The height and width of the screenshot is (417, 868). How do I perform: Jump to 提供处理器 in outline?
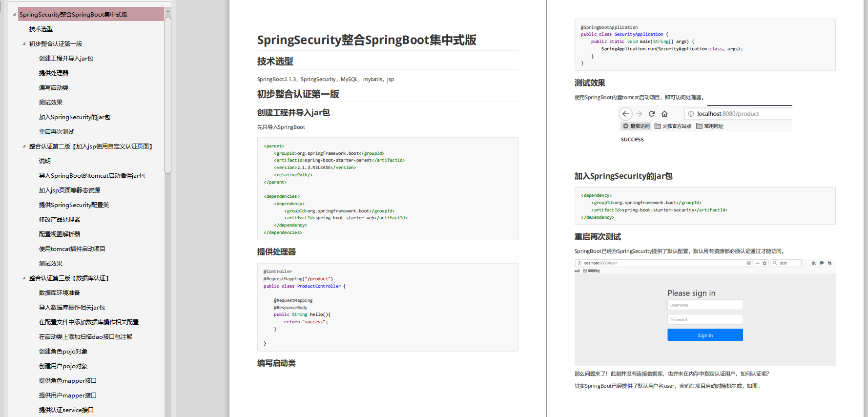click(x=54, y=73)
